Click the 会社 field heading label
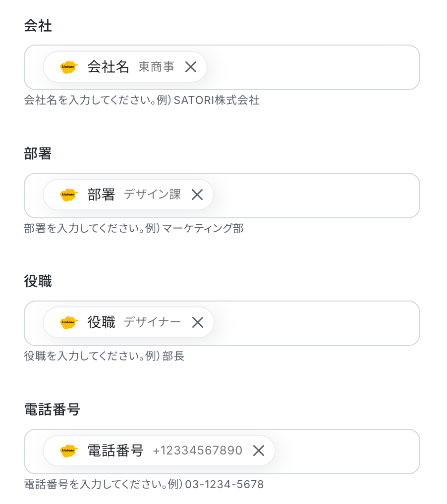The height and width of the screenshot is (504, 447). coord(38,26)
